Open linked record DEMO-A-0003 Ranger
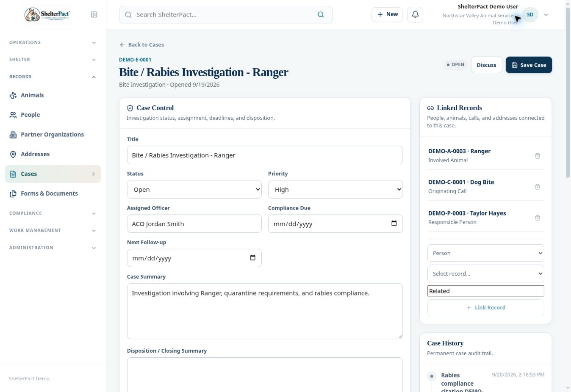This screenshot has width=571, height=392. pos(459,151)
